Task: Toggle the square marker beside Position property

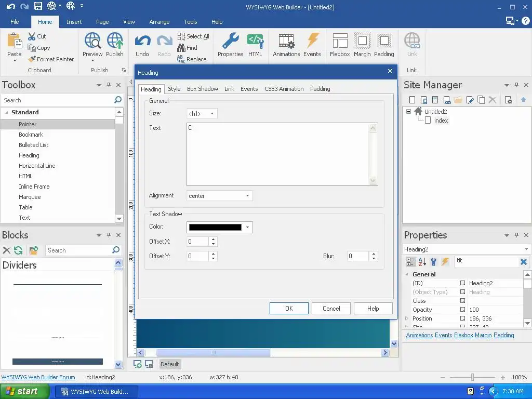Action: coord(462,318)
